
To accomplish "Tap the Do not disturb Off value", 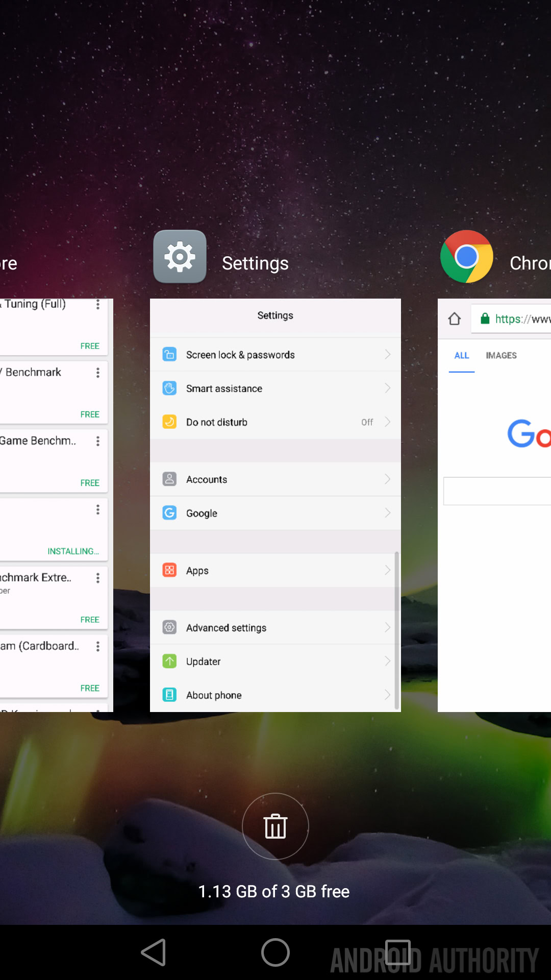I will [367, 422].
